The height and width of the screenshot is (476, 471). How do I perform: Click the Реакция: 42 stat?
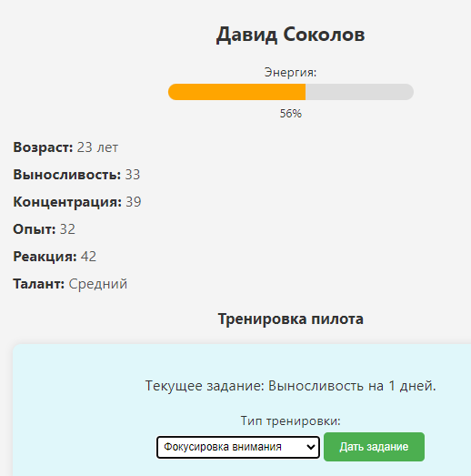click(55, 257)
